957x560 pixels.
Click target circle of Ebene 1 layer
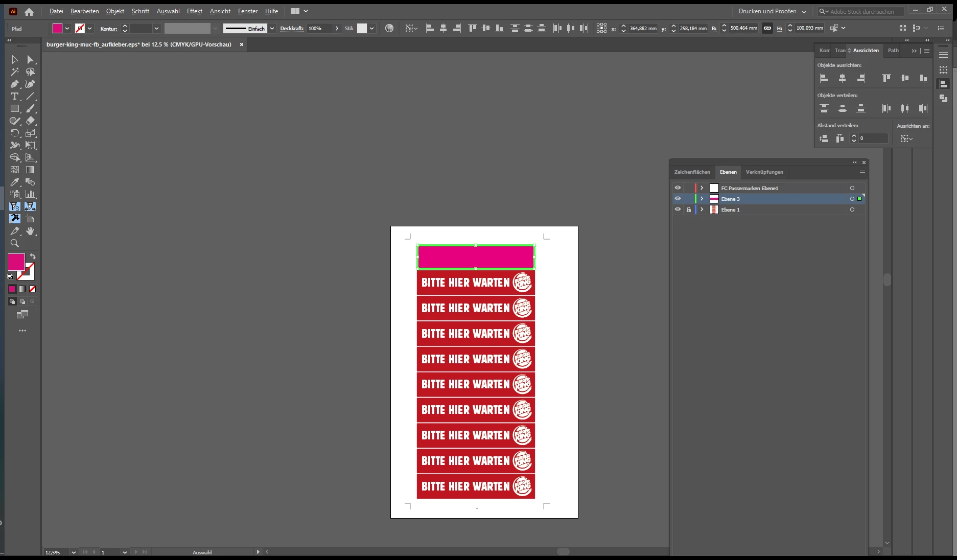pos(852,209)
